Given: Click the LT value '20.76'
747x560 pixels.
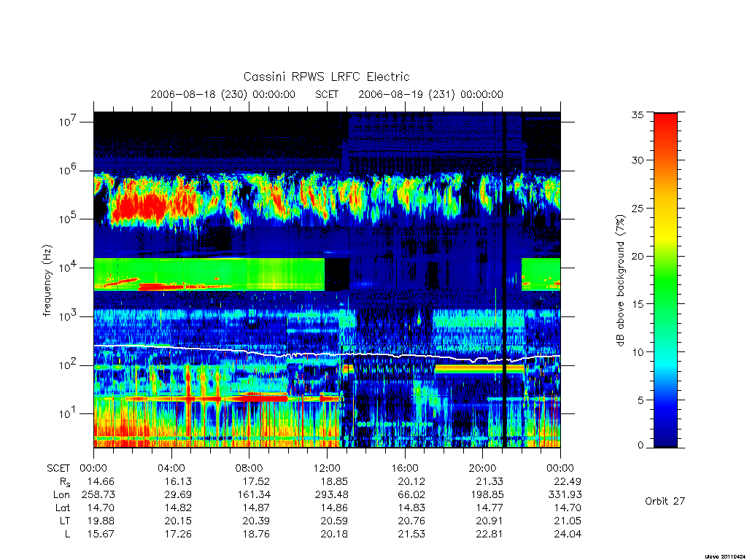Looking at the screenshot, I should [411, 521].
